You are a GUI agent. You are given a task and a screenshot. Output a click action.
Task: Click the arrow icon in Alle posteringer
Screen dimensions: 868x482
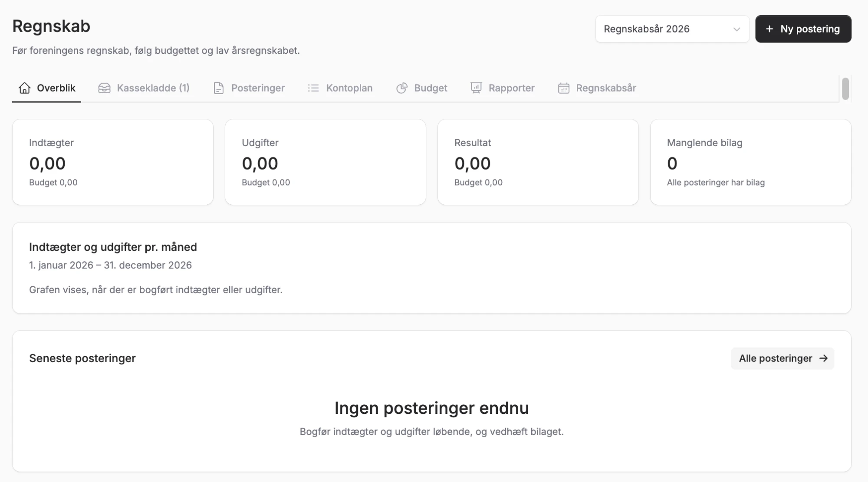coord(823,358)
